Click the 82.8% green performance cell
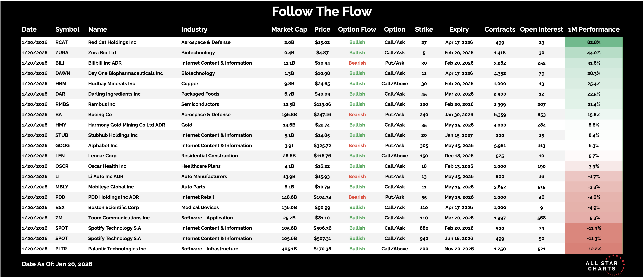Viewport: 644px width, 278px height. [x=594, y=42]
